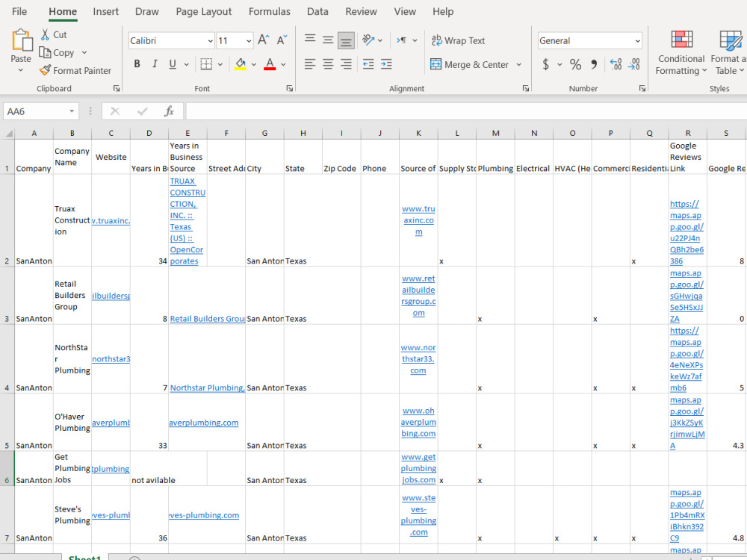Toggle bottom align button
The width and height of the screenshot is (747, 560).
pyautogui.click(x=346, y=40)
